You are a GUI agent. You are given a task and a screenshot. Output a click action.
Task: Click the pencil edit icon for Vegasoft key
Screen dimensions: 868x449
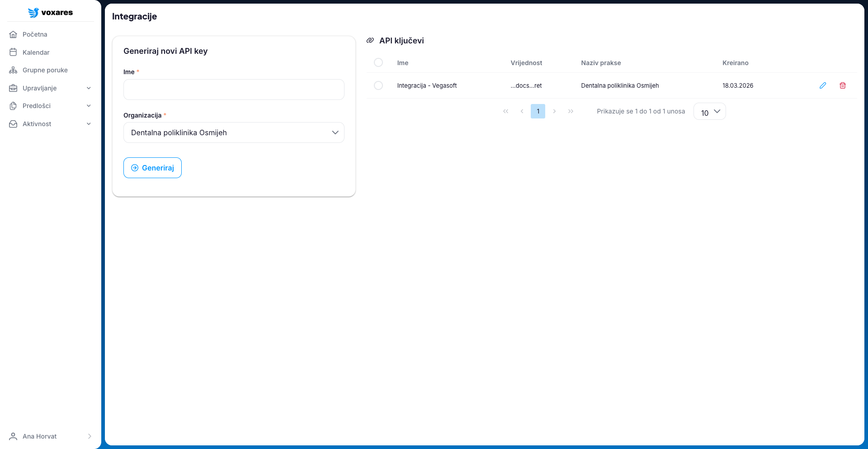(823, 85)
